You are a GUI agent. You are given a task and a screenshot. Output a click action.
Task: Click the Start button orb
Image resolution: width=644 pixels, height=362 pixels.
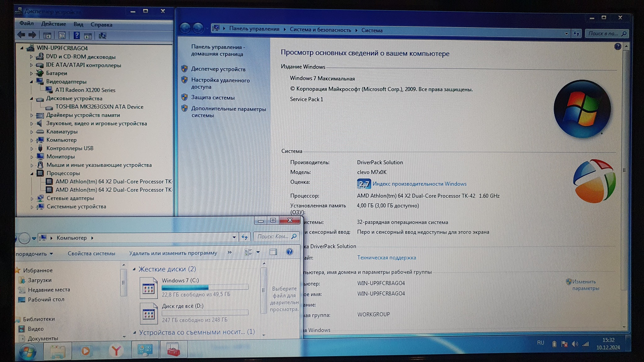coord(28,352)
